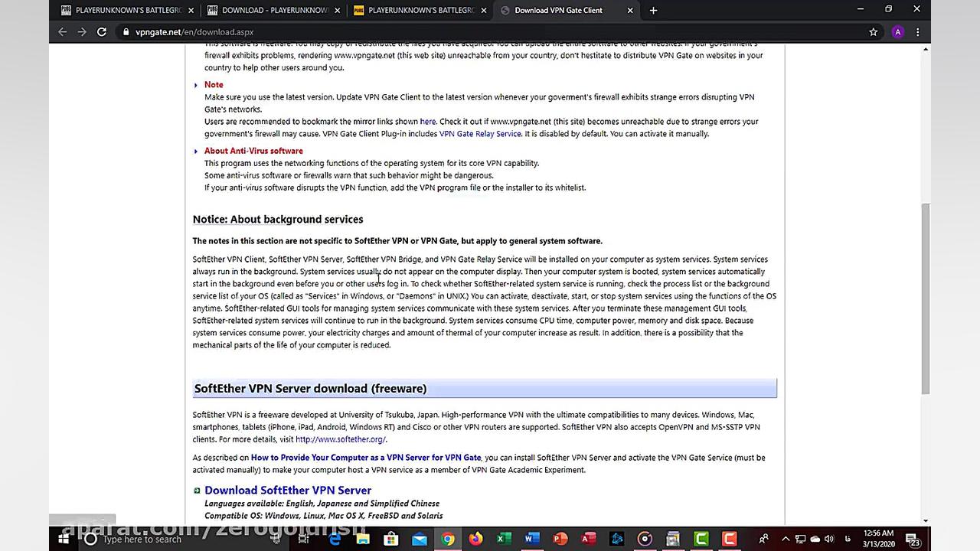Launch Microsoft Edge from the taskbar
Viewport: 980px width, 551px height.
335,539
